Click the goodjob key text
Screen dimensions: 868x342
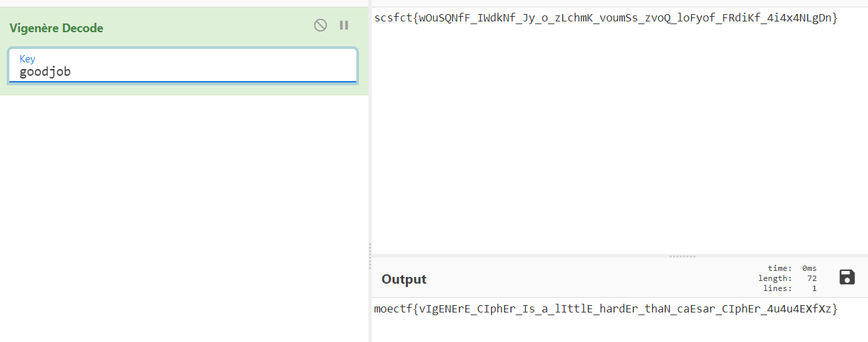tap(45, 72)
